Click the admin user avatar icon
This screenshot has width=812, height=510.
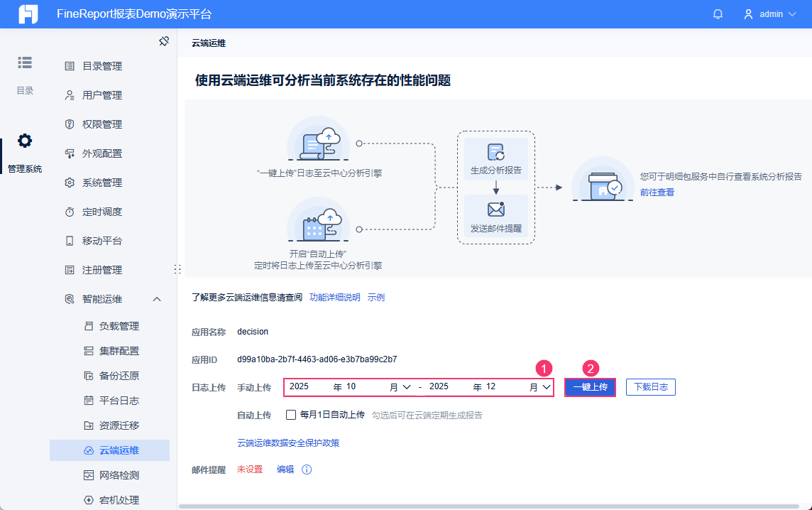[x=748, y=14]
